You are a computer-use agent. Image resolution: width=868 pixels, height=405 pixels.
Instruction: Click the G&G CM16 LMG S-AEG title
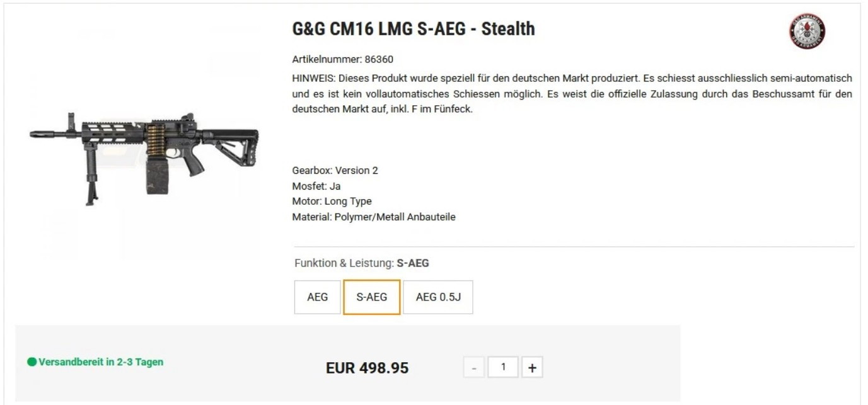[x=414, y=29]
